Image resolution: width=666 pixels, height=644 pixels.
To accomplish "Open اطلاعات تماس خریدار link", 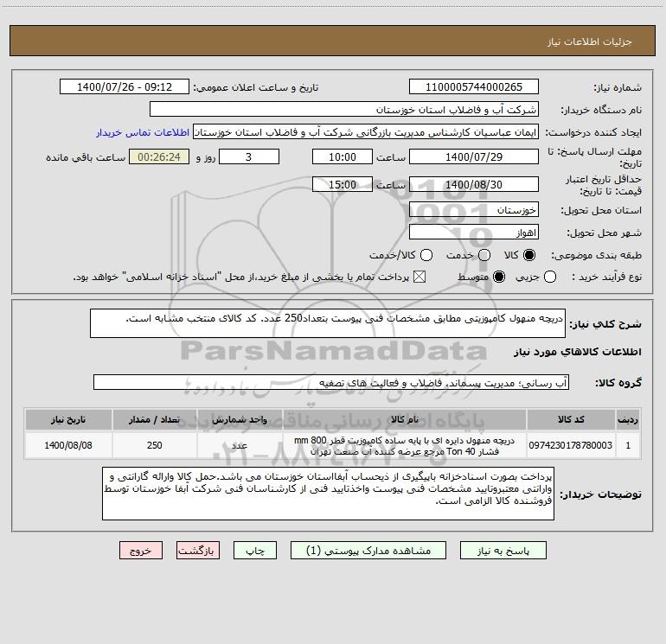I will point(143,132).
